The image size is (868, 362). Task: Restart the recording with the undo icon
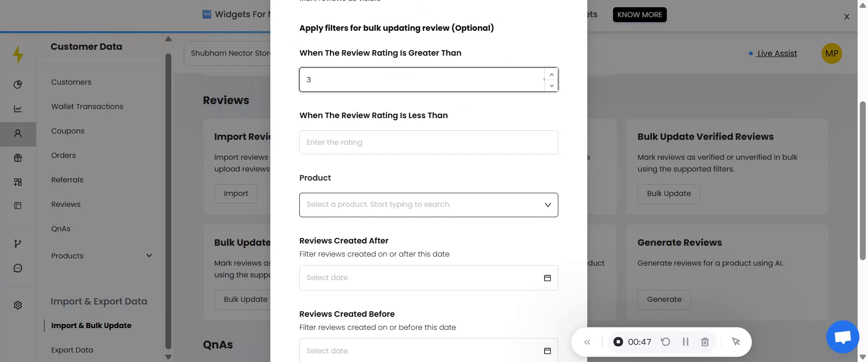click(x=665, y=342)
